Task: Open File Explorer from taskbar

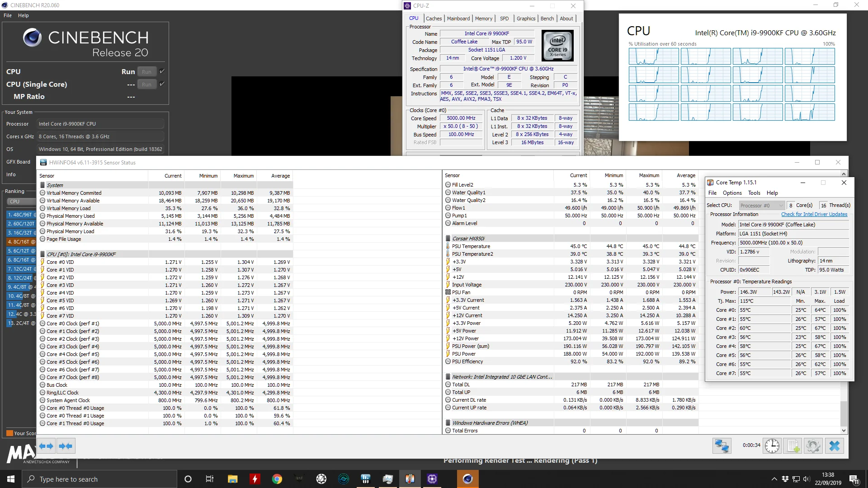Action: [x=233, y=479]
